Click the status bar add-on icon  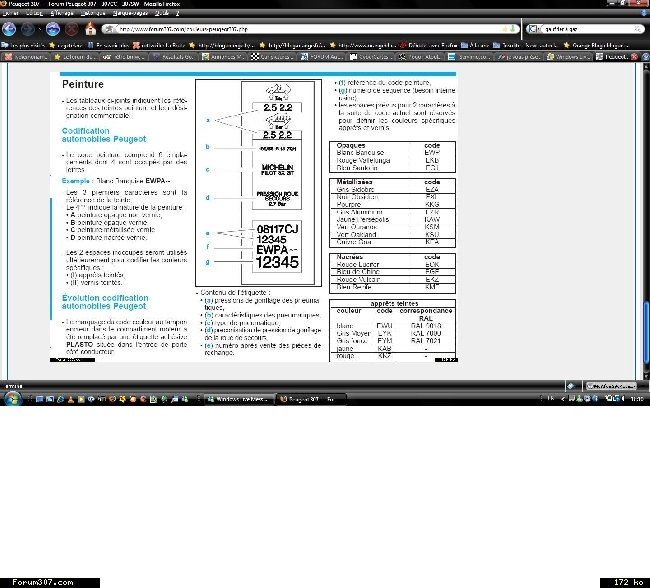(x=571, y=386)
